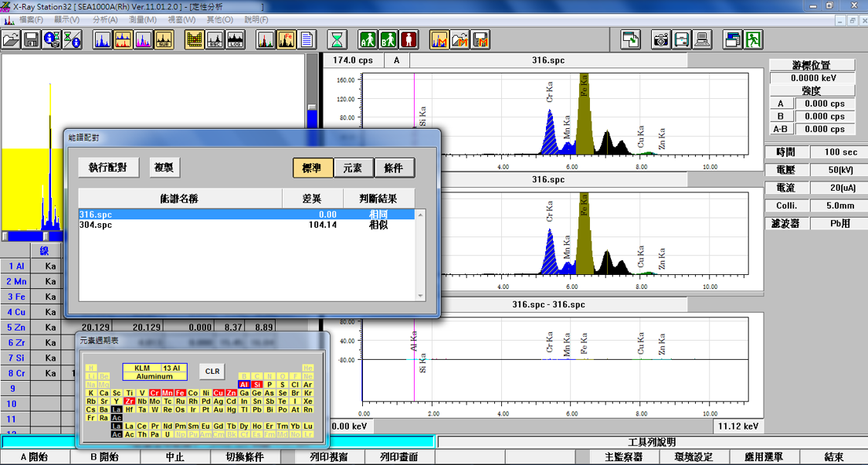Select the magenta-blue spectrum comparison icon
The height and width of the screenshot is (465, 868).
point(143,40)
